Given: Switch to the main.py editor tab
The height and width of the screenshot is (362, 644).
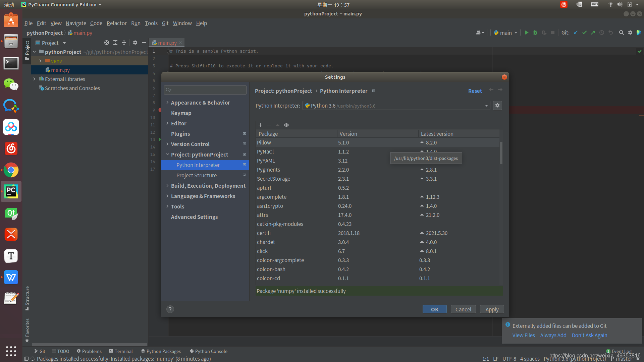Looking at the screenshot, I should pyautogui.click(x=167, y=43).
